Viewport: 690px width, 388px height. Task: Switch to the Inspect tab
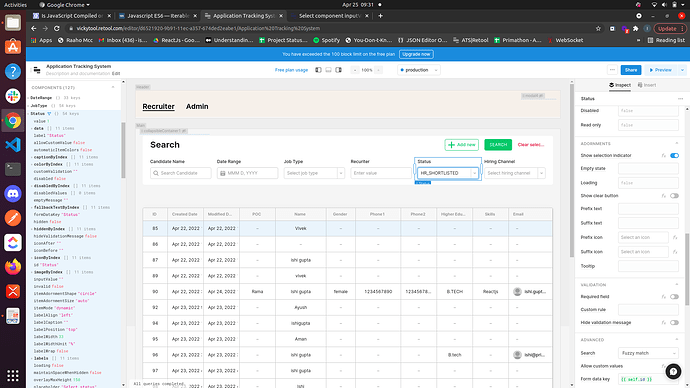(x=620, y=85)
